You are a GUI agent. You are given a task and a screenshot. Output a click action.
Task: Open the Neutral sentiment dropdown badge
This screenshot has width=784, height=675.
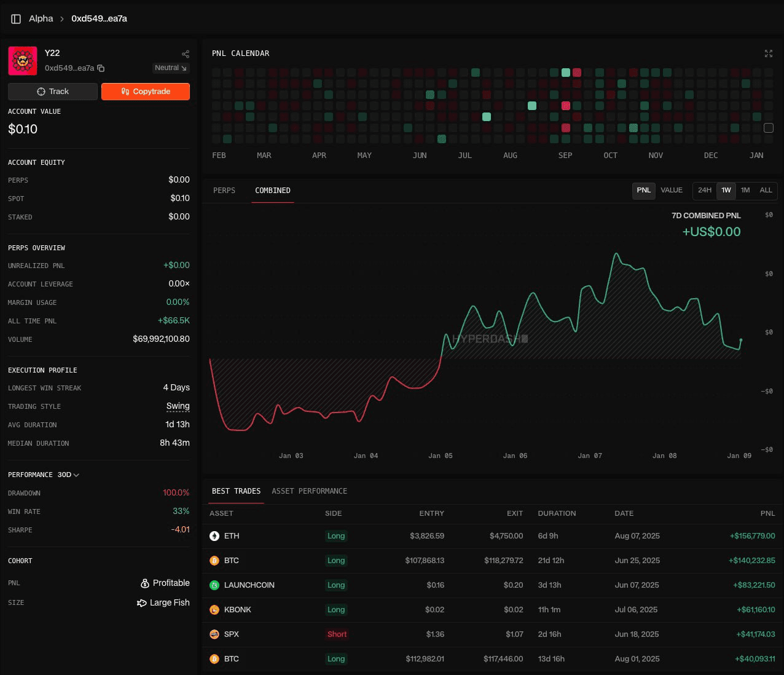[x=170, y=68]
